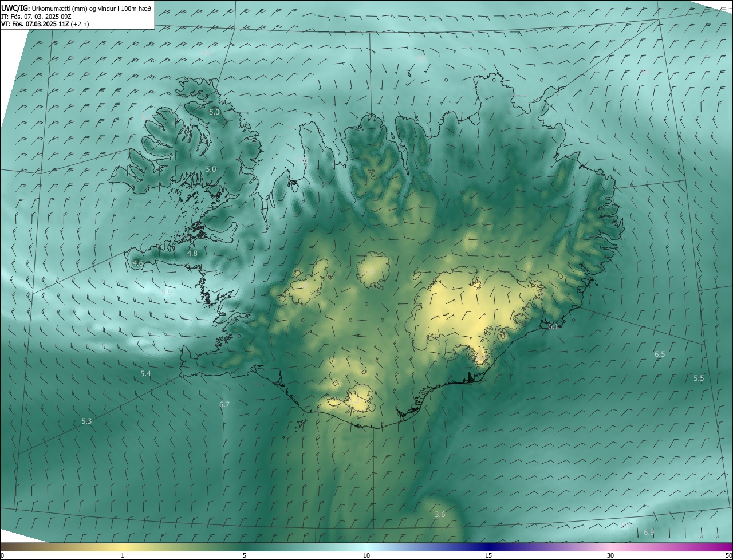Click the 6.1 value label on the southeast coast

click(553, 327)
